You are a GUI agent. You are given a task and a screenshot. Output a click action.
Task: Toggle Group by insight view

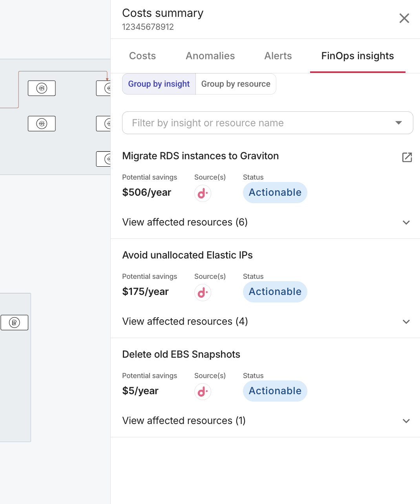pyautogui.click(x=159, y=84)
